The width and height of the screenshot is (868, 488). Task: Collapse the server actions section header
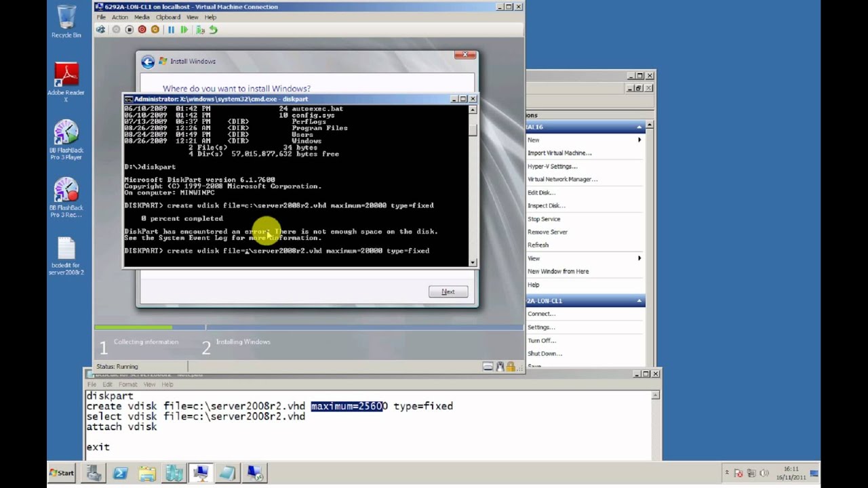[x=639, y=127]
